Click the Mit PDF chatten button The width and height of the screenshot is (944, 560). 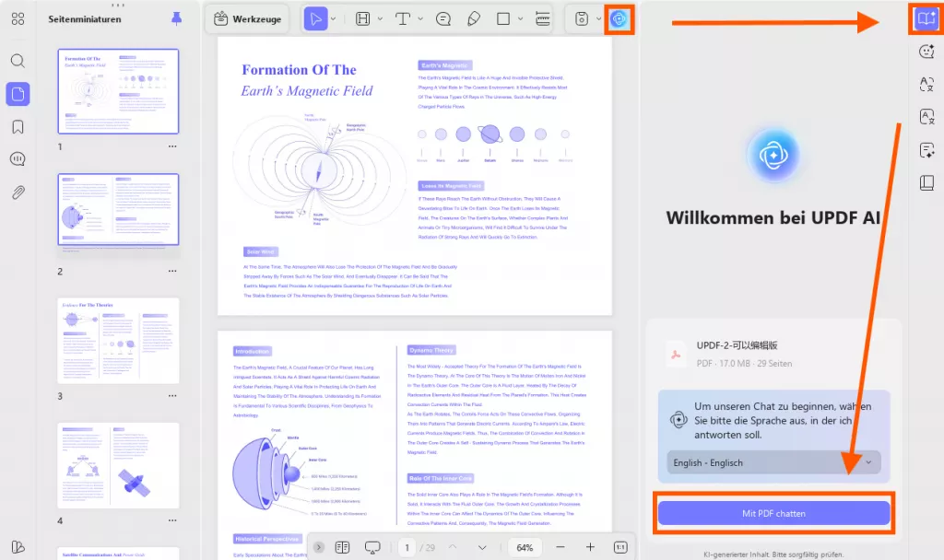pos(773,514)
